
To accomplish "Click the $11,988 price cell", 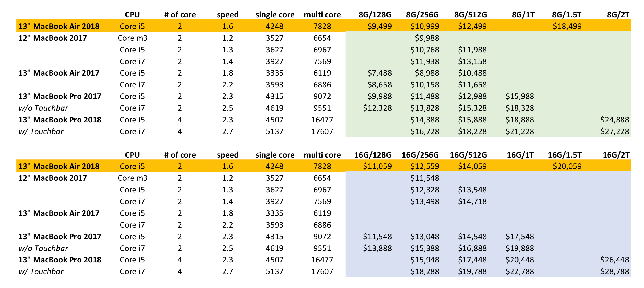I will pyautogui.click(x=472, y=50).
